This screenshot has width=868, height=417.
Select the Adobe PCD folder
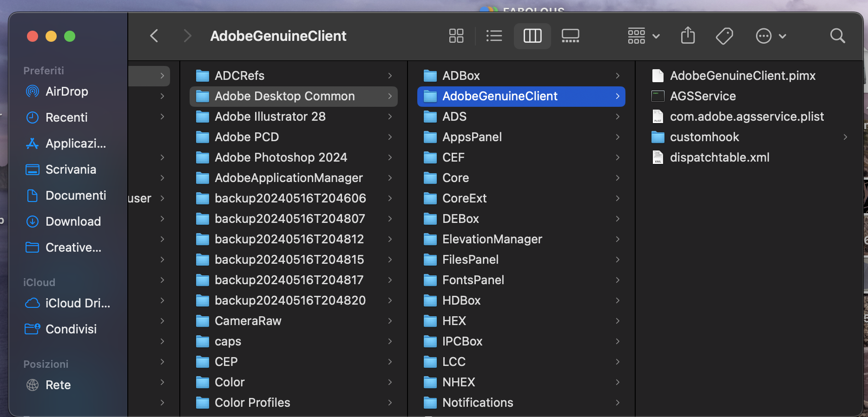pos(294,137)
